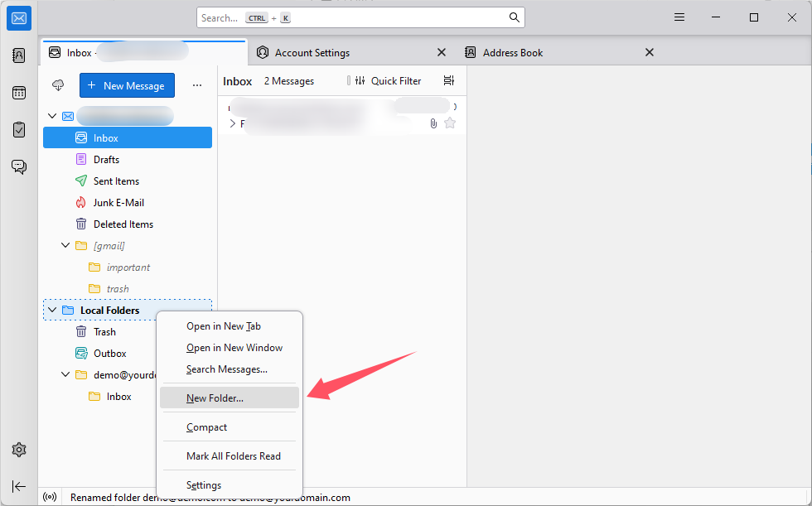This screenshot has width=812, height=506.
Task: Open the Chat space icon
Action: pos(19,166)
